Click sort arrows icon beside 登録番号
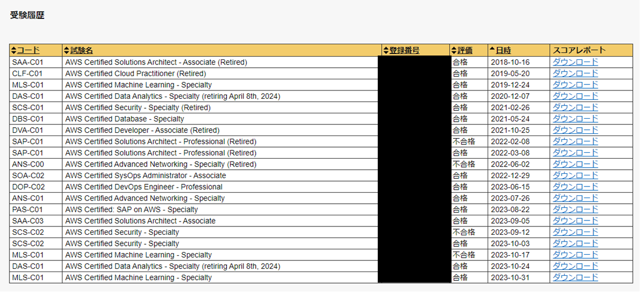The image size is (644, 297). click(x=386, y=51)
